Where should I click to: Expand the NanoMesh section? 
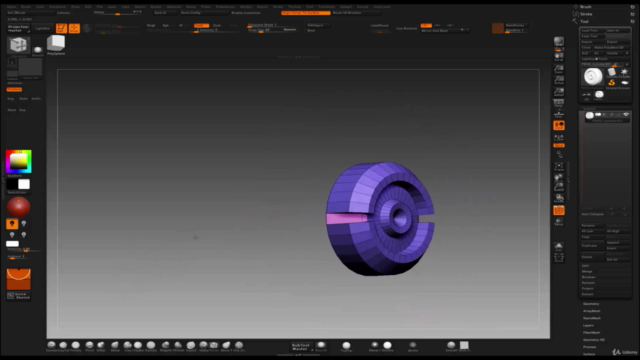[592, 318]
